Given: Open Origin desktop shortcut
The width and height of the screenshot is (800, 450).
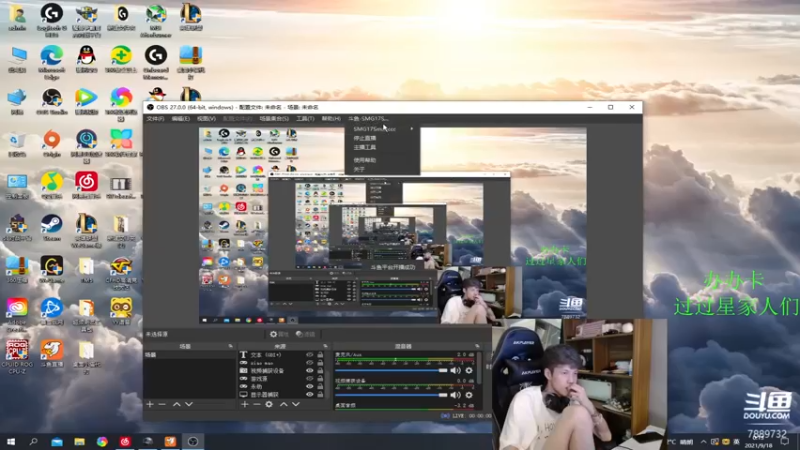Looking at the screenshot, I should point(52,143).
